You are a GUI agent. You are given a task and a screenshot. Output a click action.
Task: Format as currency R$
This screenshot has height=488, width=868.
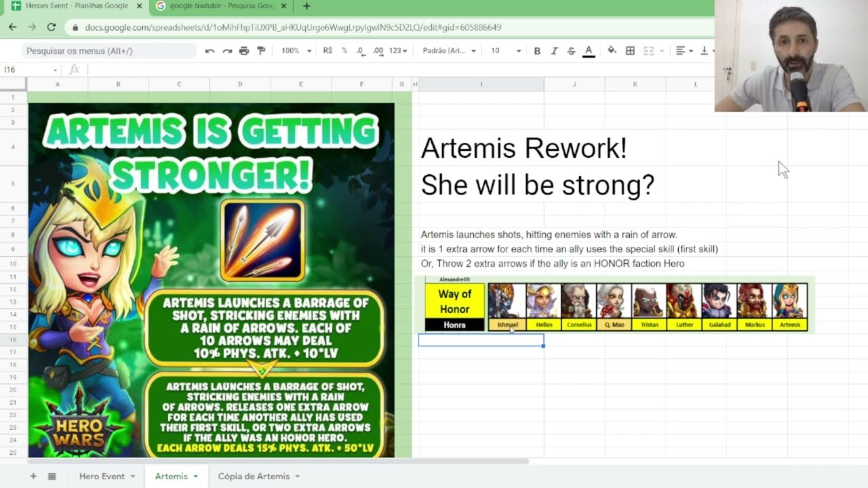coord(328,51)
